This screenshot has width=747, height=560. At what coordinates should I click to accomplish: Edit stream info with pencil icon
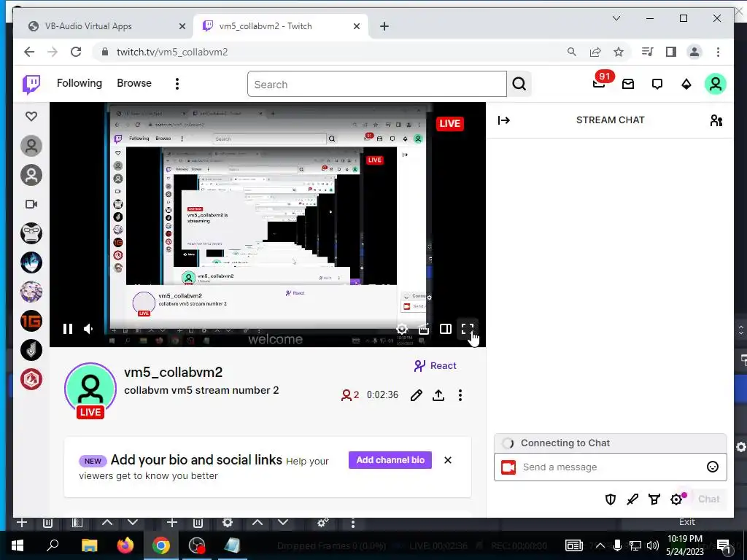click(416, 395)
